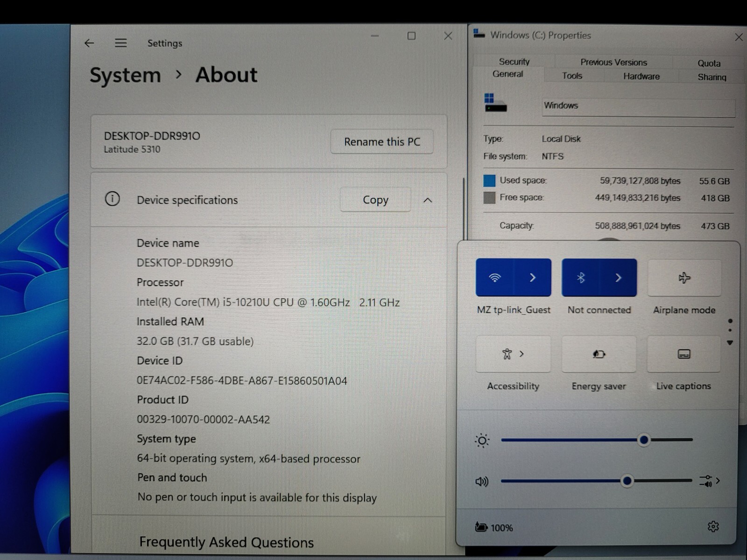The image size is (747, 560).
Task: Open the Settings hamburger navigation menu
Action: click(121, 43)
